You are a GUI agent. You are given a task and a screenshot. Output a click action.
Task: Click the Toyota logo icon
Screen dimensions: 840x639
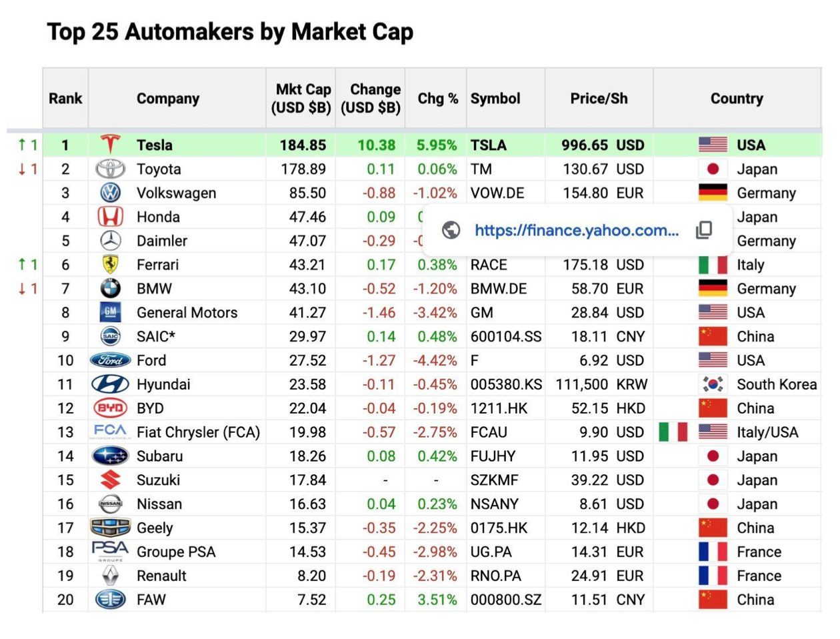point(110,169)
